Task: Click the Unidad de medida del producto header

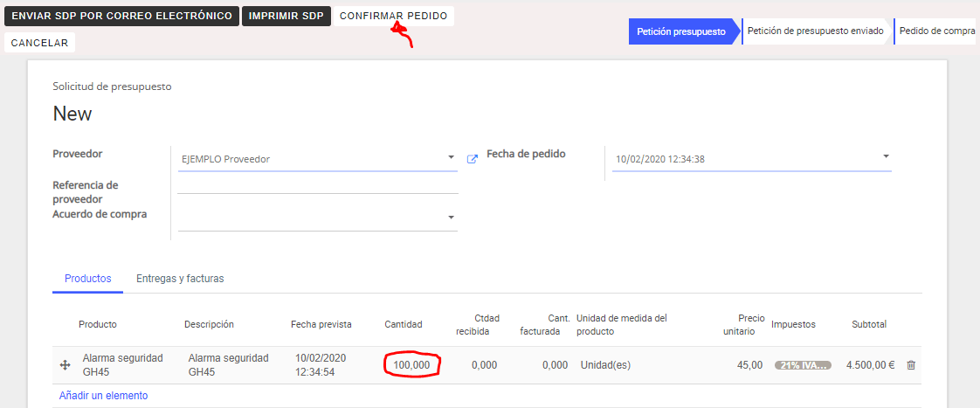Action: click(x=622, y=324)
